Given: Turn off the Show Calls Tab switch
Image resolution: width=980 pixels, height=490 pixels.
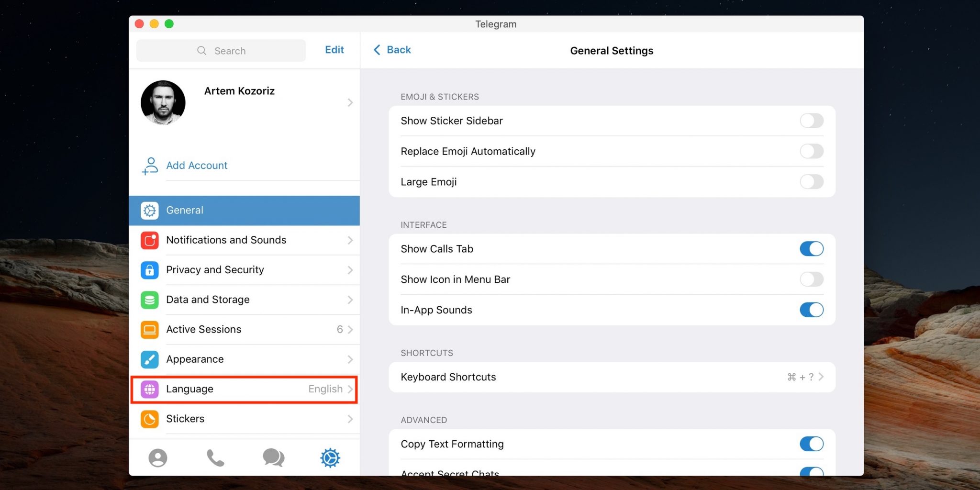Looking at the screenshot, I should (x=811, y=249).
